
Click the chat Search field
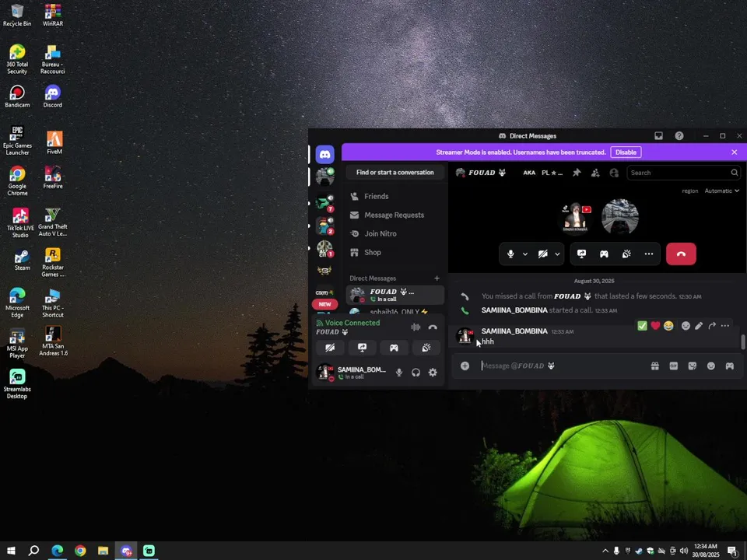684,173
